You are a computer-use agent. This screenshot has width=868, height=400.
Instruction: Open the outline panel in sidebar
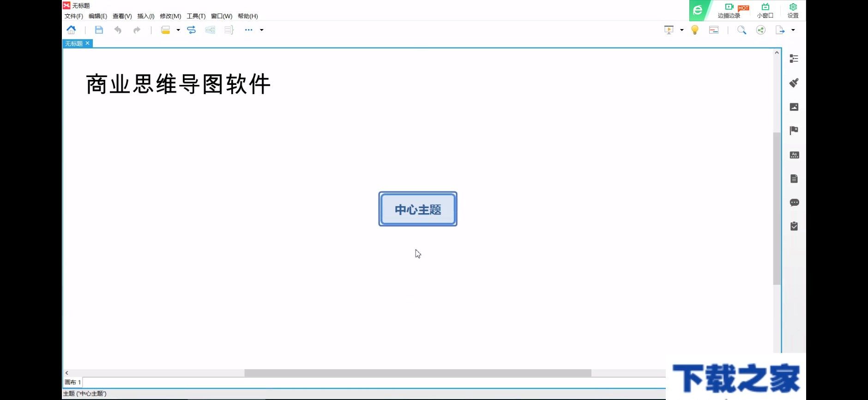(794, 59)
